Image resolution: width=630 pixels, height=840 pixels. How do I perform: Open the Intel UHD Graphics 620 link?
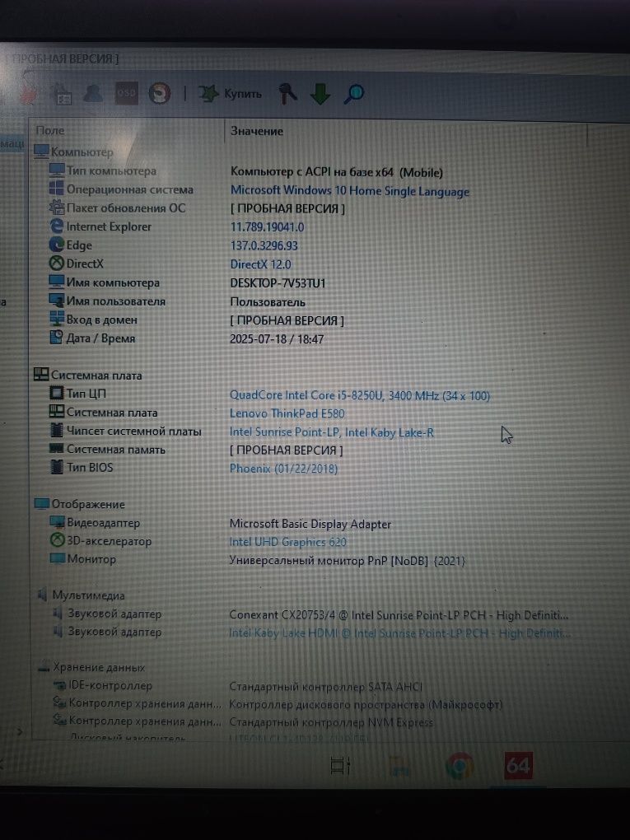point(287,542)
